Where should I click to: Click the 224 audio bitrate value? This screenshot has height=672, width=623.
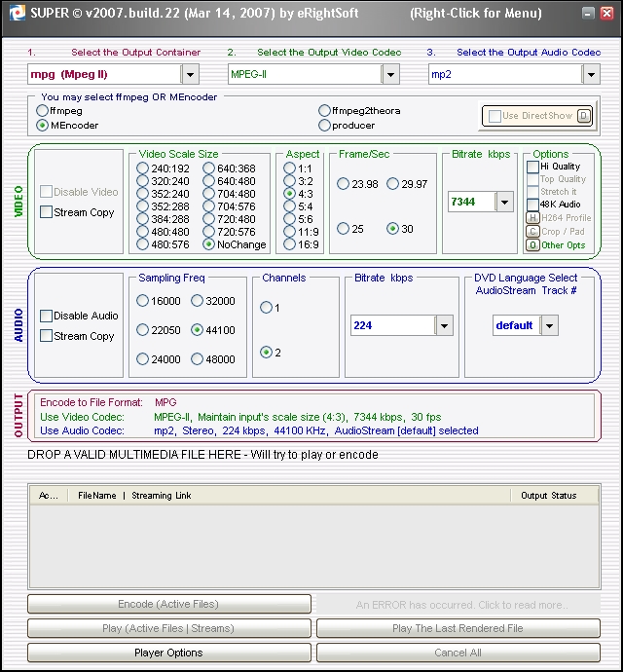click(x=363, y=325)
